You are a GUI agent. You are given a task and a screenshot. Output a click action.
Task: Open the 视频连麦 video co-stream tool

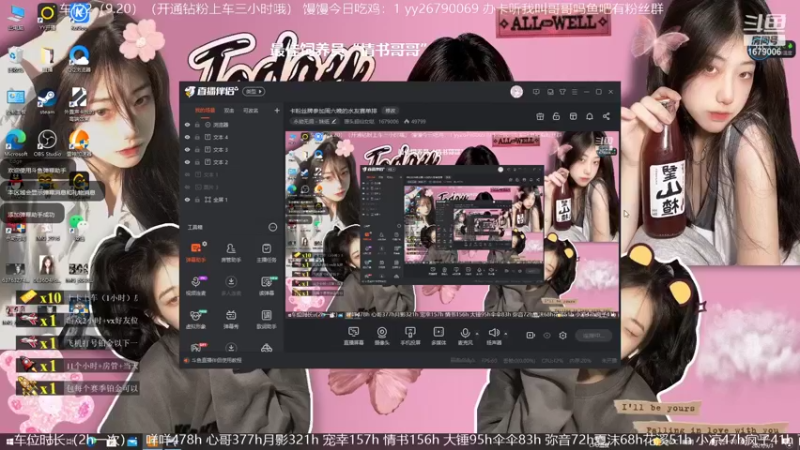[x=195, y=286]
